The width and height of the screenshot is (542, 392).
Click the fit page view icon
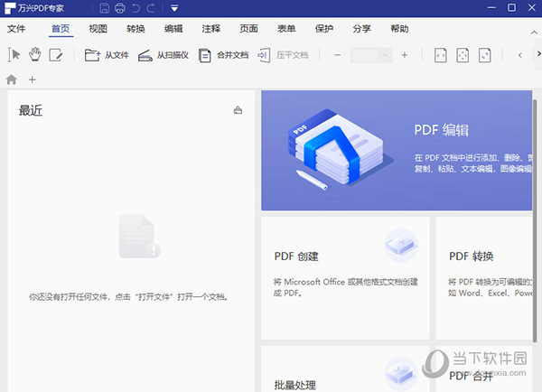[x=463, y=55]
